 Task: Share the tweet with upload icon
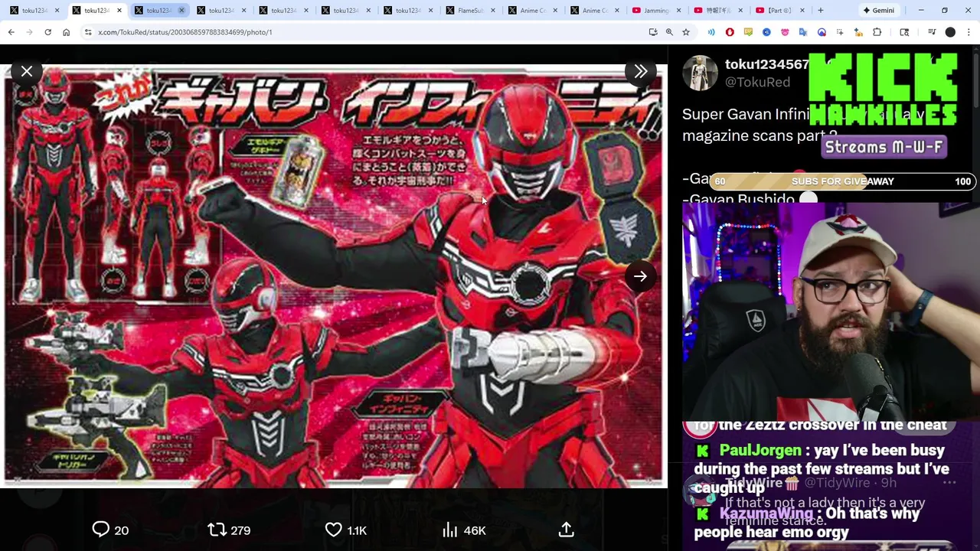(567, 530)
